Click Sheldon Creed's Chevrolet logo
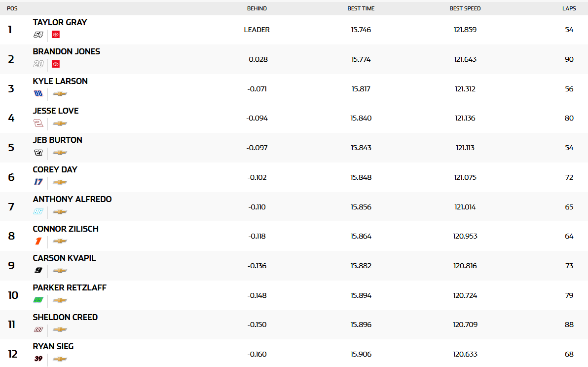The image size is (588, 367). [60, 329]
